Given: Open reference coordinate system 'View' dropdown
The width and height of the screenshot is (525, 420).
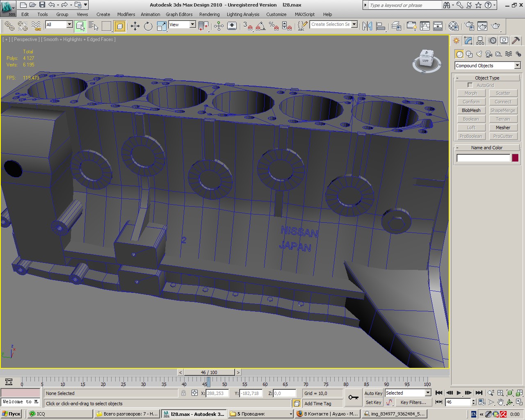Looking at the screenshot, I should [182, 25].
